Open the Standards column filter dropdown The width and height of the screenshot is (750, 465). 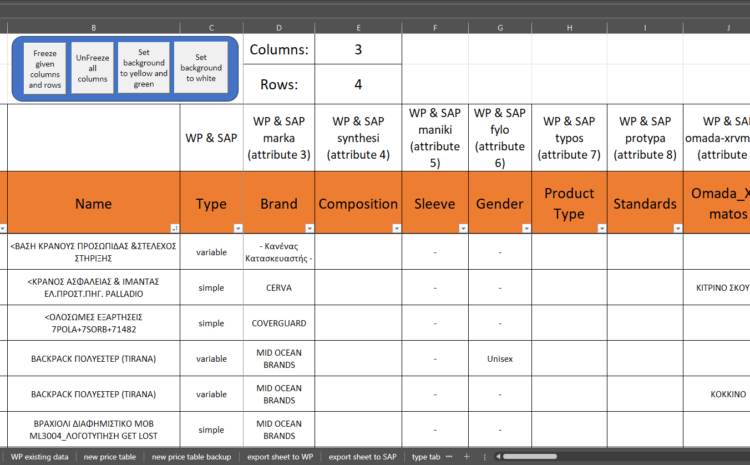click(678, 229)
